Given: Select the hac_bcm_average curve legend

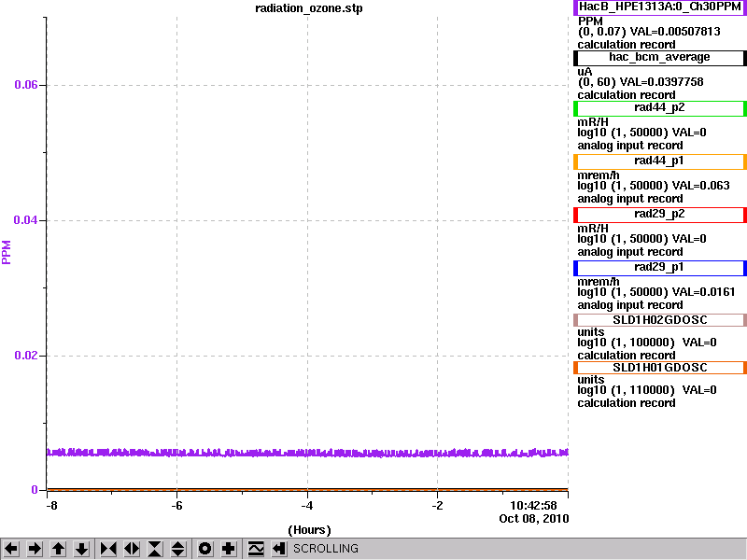Looking at the screenshot, I should [660, 58].
